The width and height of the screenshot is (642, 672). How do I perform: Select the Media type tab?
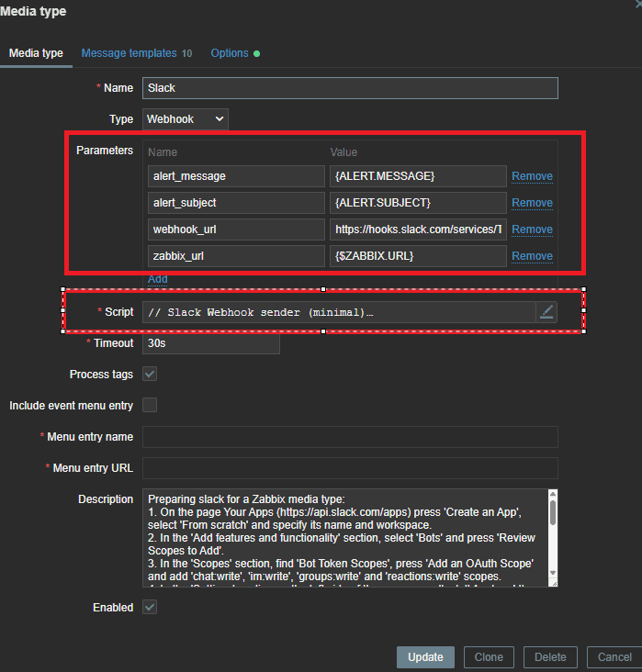coord(36,53)
